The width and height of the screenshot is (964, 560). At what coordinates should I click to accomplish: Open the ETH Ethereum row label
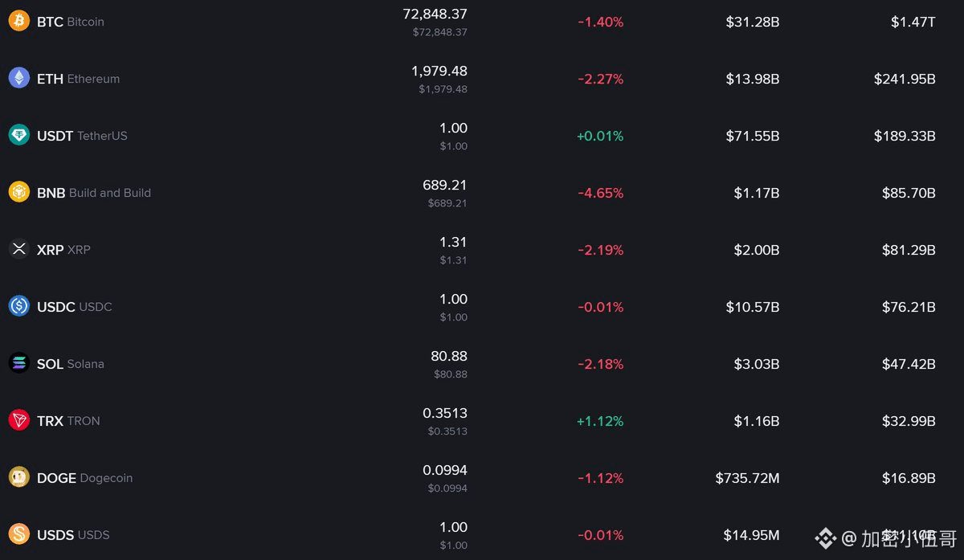(x=79, y=79)
